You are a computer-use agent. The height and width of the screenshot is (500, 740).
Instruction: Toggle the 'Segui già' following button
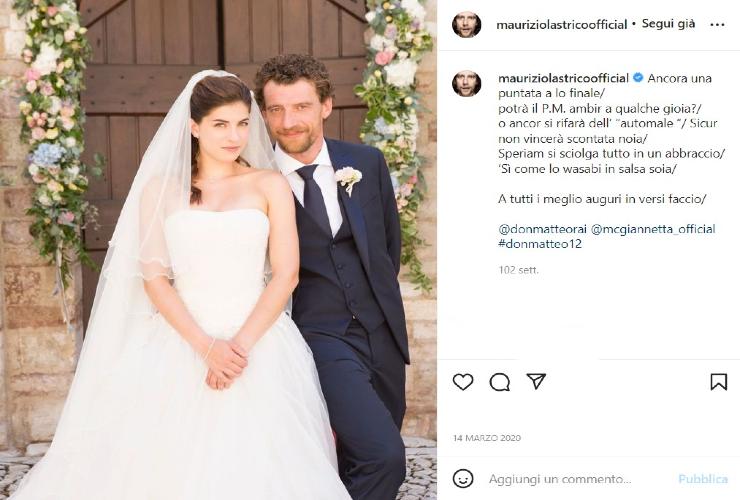pos(668,24)
